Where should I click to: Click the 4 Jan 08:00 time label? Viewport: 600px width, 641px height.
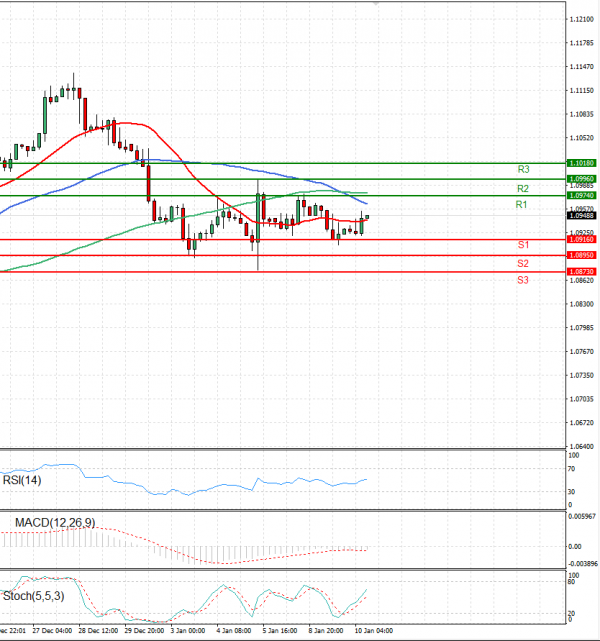tap(234, 631)
